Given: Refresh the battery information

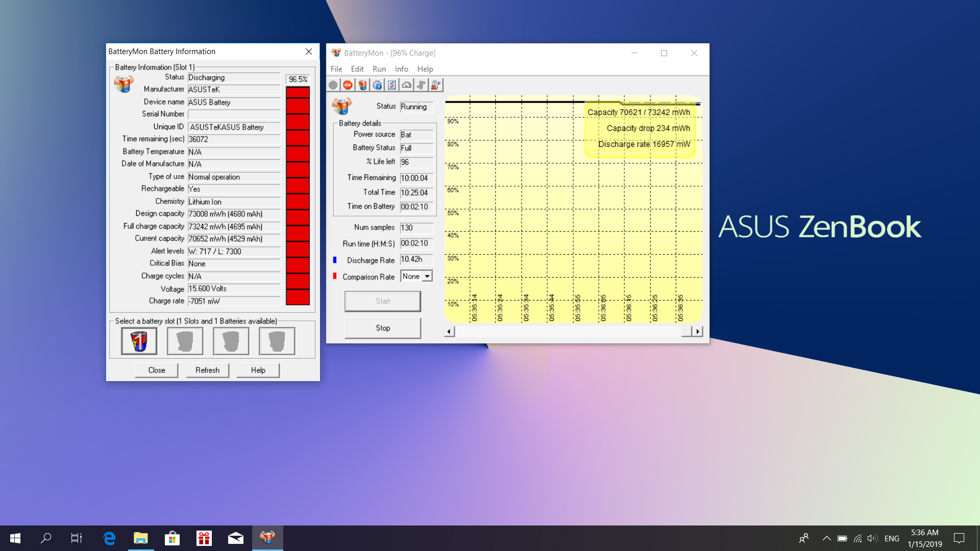Looking at the screenshot, I should point(207,370).
